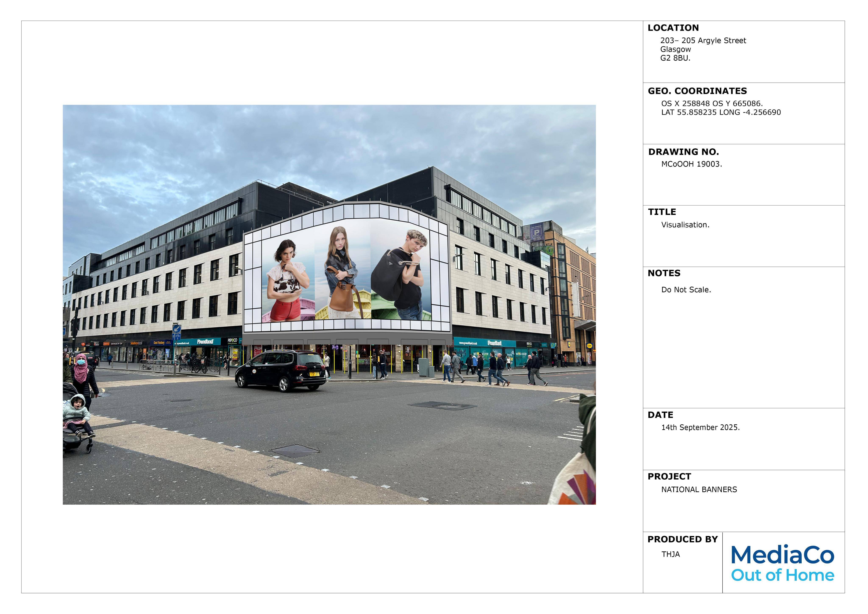This screenshot has height=614, width=868.
Task: Click the "Glasgow" address line
Action: [675, 49]
